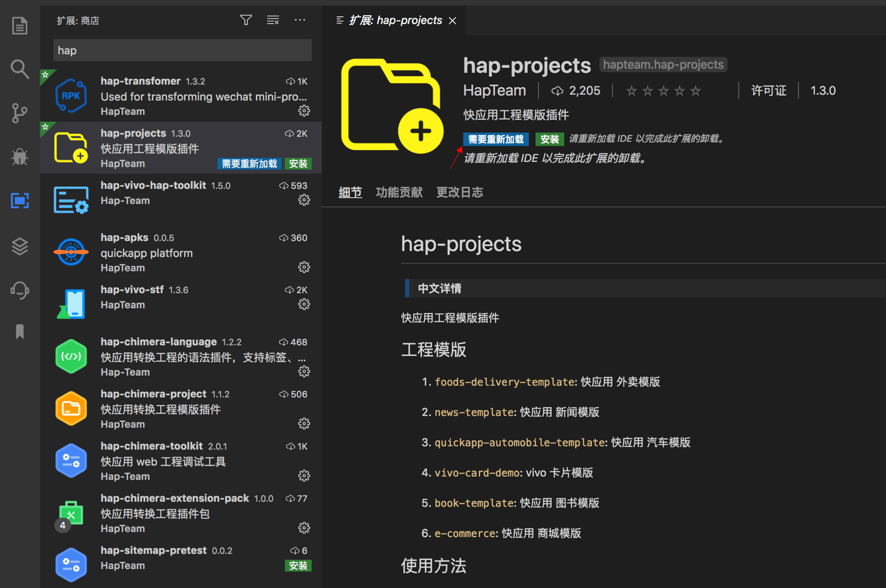
Task: Open the gear settings for hap-transfomer
Action: (x=304, y=110)
